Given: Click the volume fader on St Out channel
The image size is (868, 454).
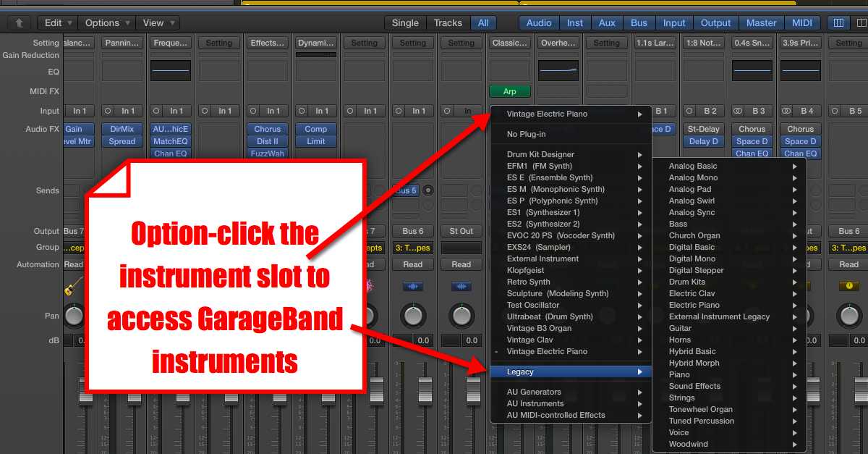Looking at the screenshot, I should point(474,391).
